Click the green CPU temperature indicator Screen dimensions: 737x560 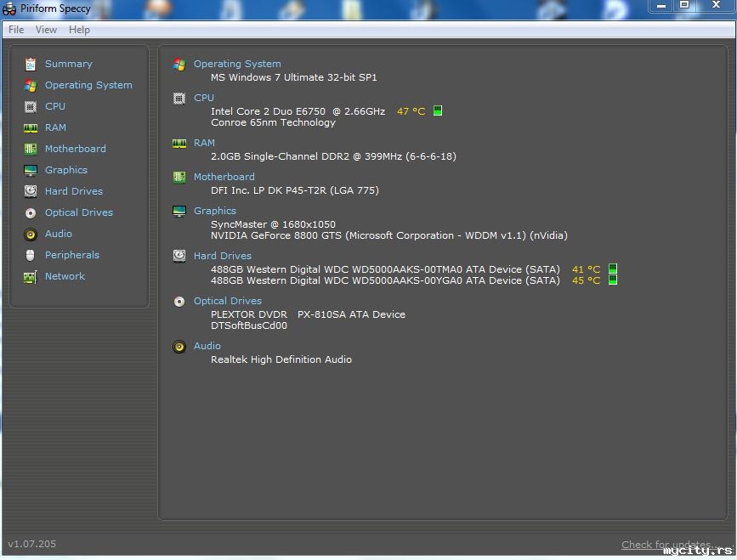(438, 110)
